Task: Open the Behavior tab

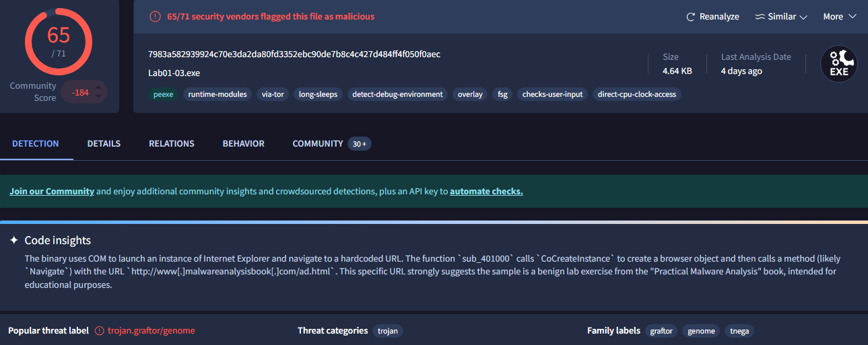Action: pos(243,143)
